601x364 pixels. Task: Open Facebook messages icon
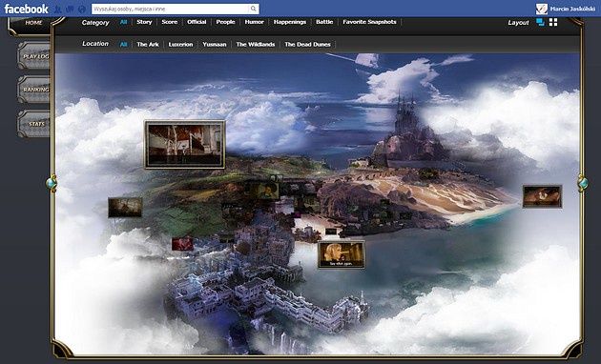click(x=70, y=9)
